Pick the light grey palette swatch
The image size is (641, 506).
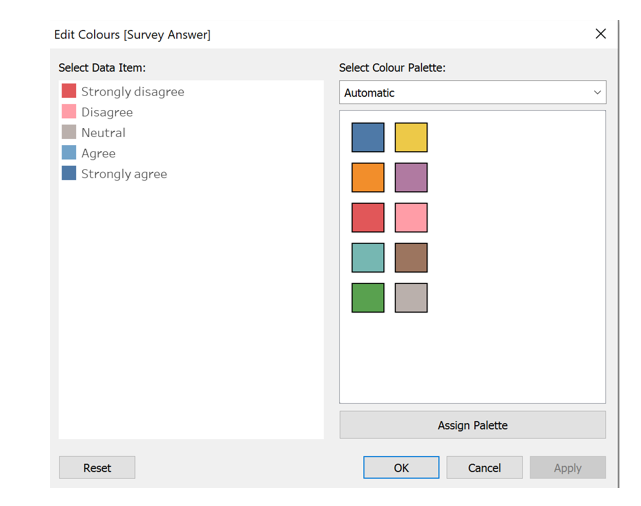(411, 297)
